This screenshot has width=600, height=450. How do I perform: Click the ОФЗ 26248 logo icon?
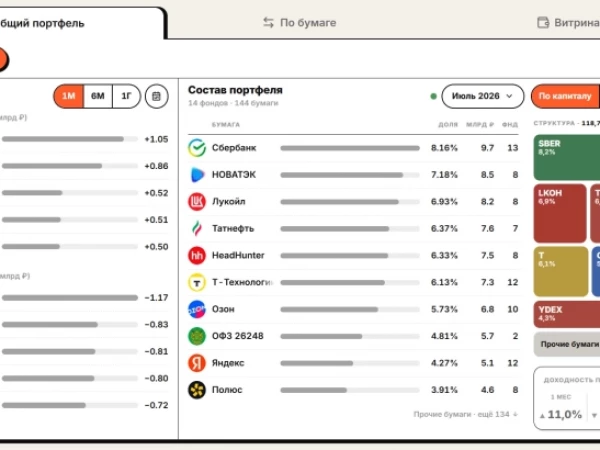tap(197, 336)
